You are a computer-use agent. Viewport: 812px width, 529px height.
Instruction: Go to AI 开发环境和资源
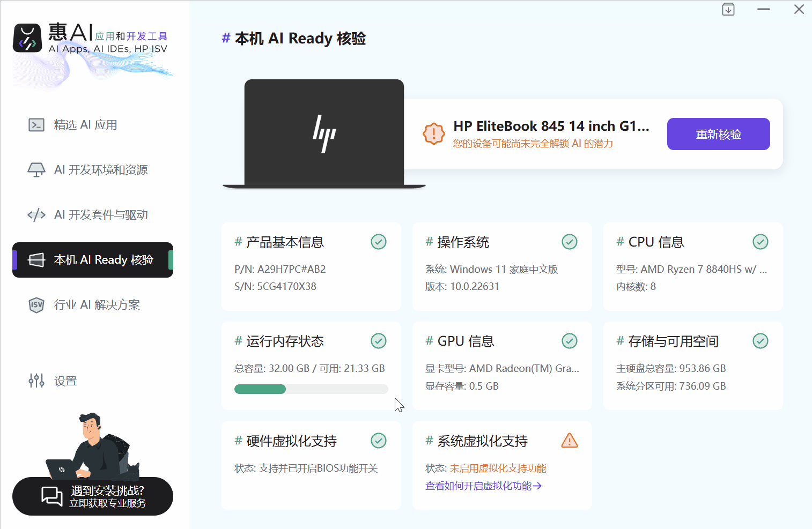click(93, 170)
